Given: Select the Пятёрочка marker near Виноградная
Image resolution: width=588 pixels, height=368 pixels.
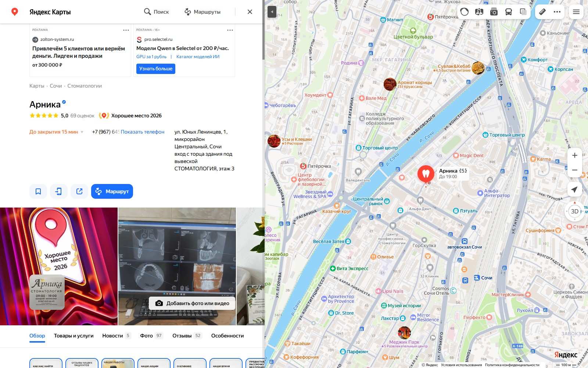Looking at the screenshot, I should pyautogui.click(x=316, y=166).
